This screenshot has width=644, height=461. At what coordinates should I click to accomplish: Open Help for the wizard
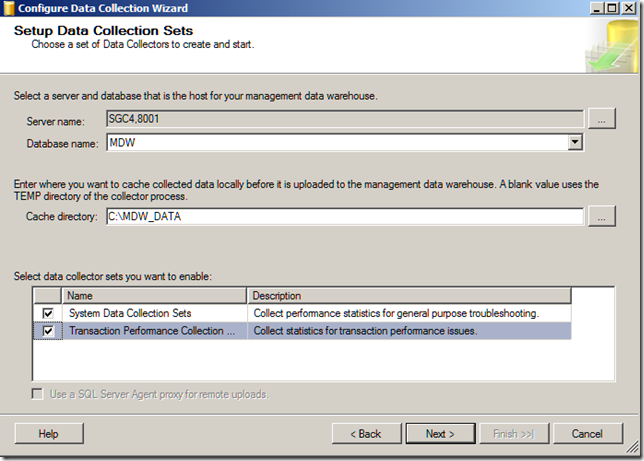tap(48, 434)
